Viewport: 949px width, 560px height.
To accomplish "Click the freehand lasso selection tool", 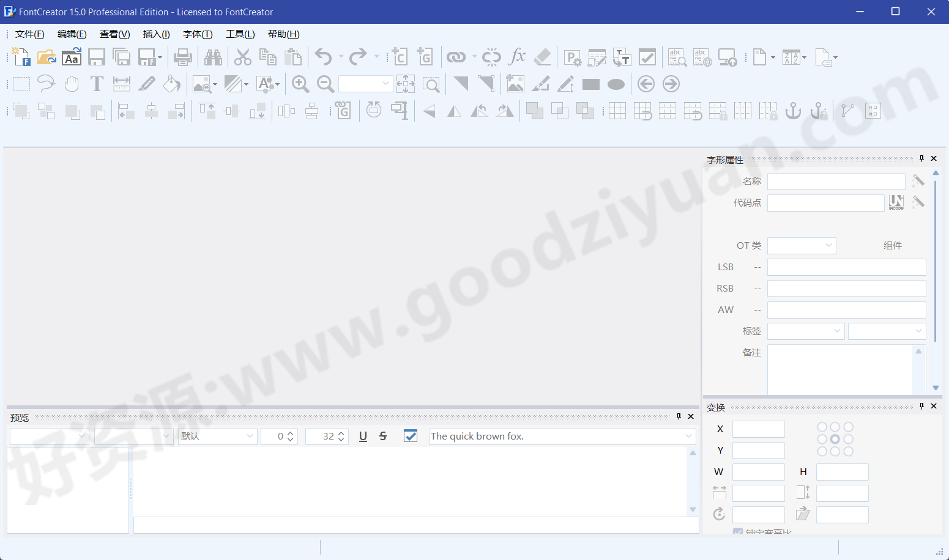I will (x=46, y=83).
